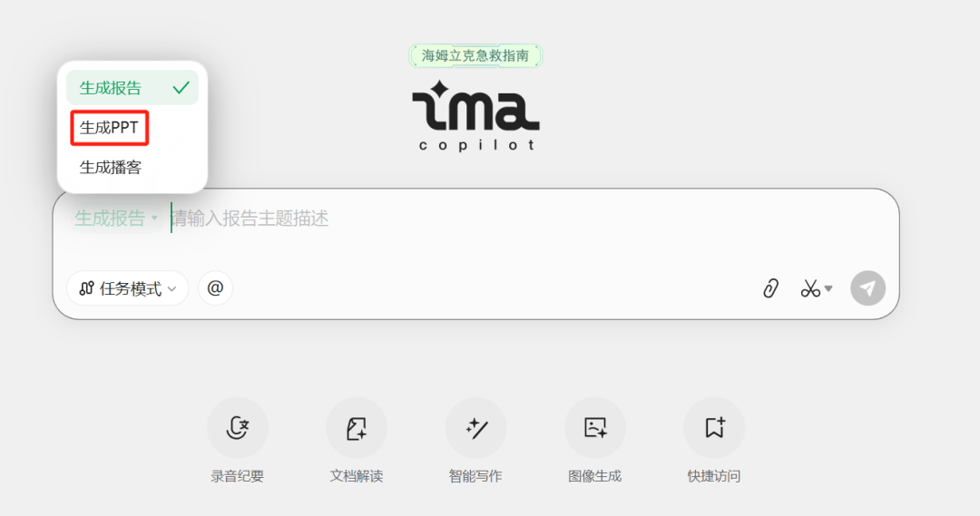Viewport: 980px width, 516px height.
Task: Click the paperclip attachment icon
Action: point(770,288)
